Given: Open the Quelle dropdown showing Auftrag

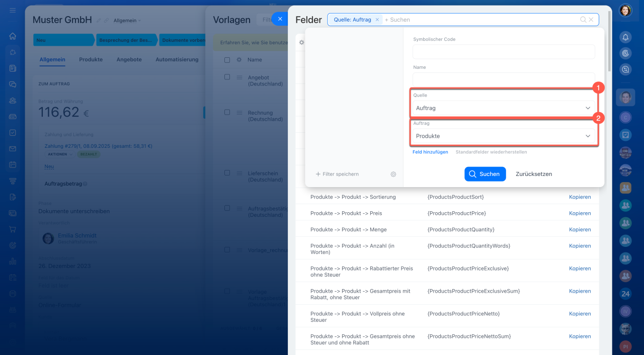Looking at the screenshot, I should point(504,108).
